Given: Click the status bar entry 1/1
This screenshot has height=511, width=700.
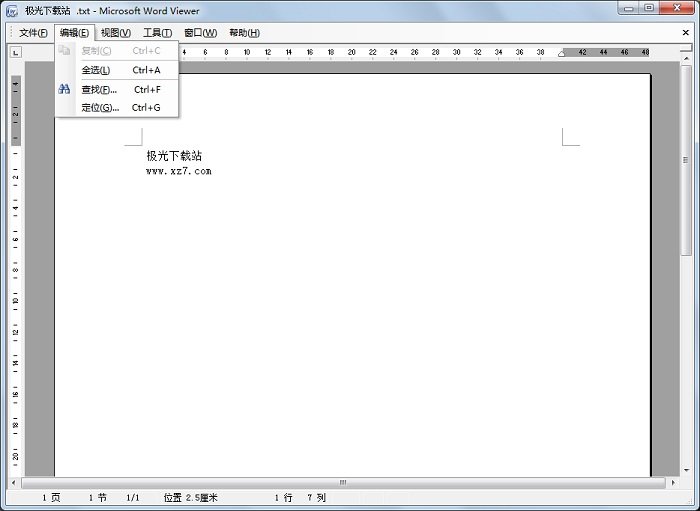Looking at the screenshot, I should click(133, 498).
